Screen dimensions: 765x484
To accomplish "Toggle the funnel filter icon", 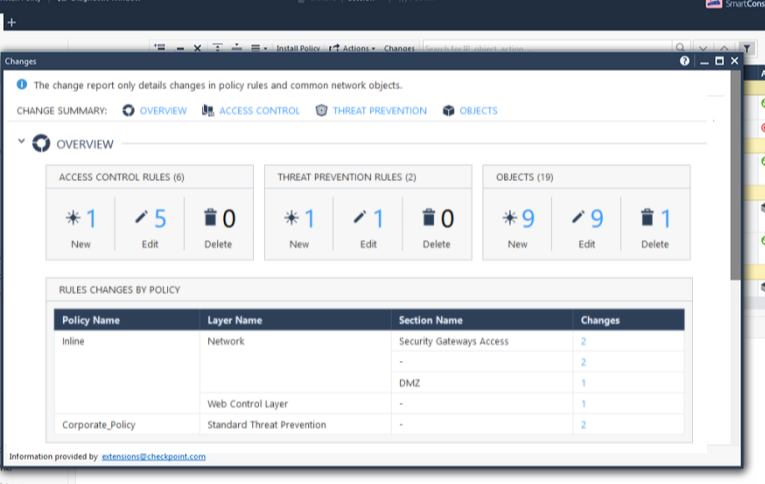I will 746,48.
